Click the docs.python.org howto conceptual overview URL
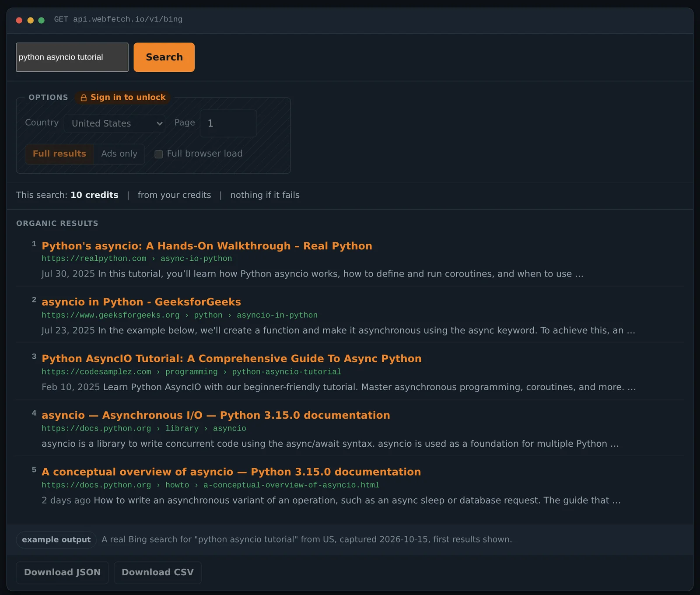 point(210,485)
